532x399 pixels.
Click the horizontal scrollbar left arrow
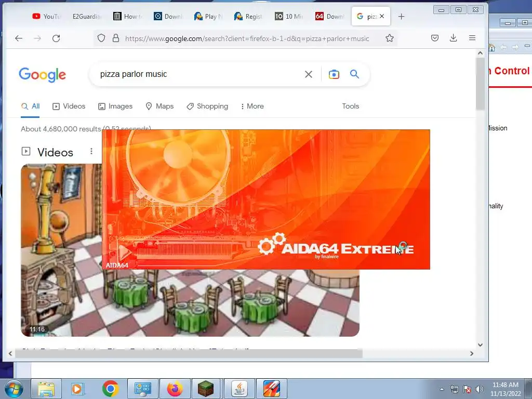click(10, 353)
